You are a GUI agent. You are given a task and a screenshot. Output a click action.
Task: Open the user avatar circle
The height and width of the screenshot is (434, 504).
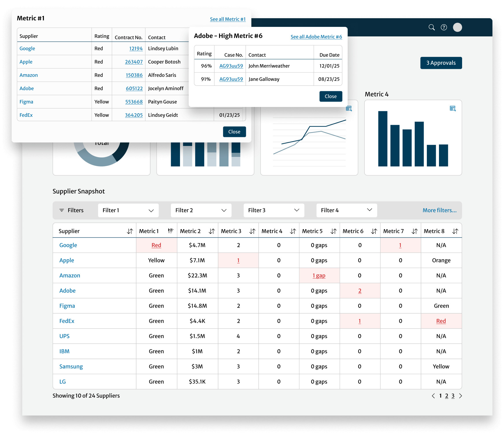pos(457,27)
